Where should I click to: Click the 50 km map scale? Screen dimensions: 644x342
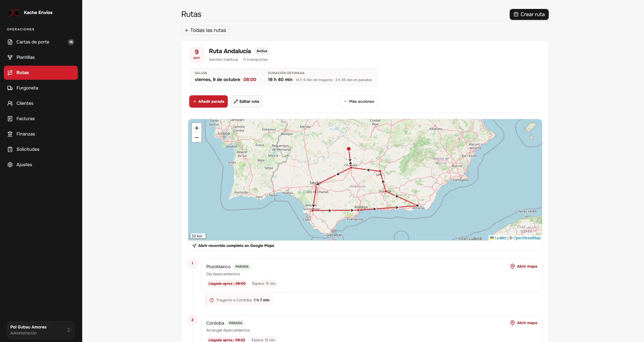(198, 236)
